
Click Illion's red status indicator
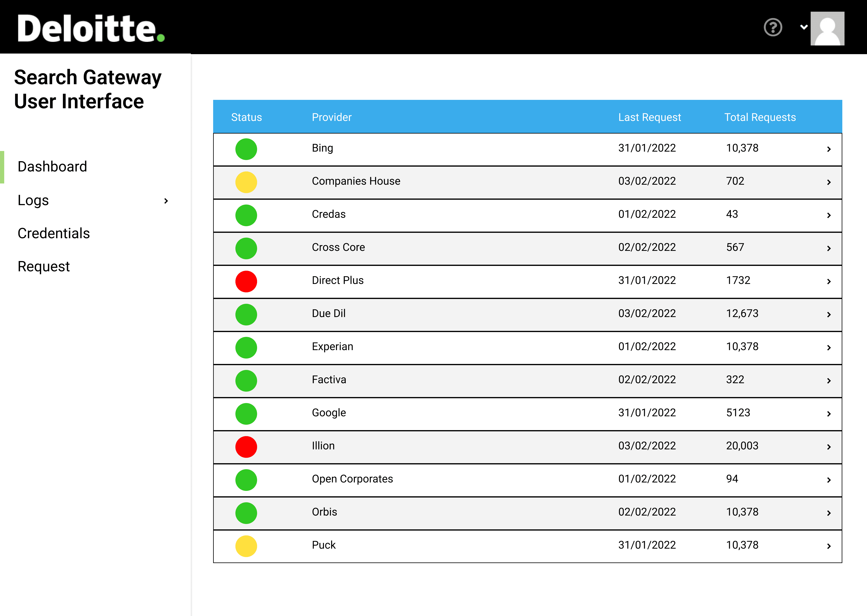[x=246, y=447]
